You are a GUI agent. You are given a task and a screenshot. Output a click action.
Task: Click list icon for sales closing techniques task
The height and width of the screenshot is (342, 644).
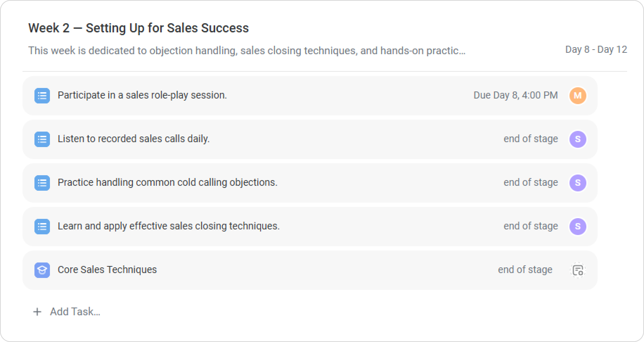pyautogui.click(x=42, y=227)
